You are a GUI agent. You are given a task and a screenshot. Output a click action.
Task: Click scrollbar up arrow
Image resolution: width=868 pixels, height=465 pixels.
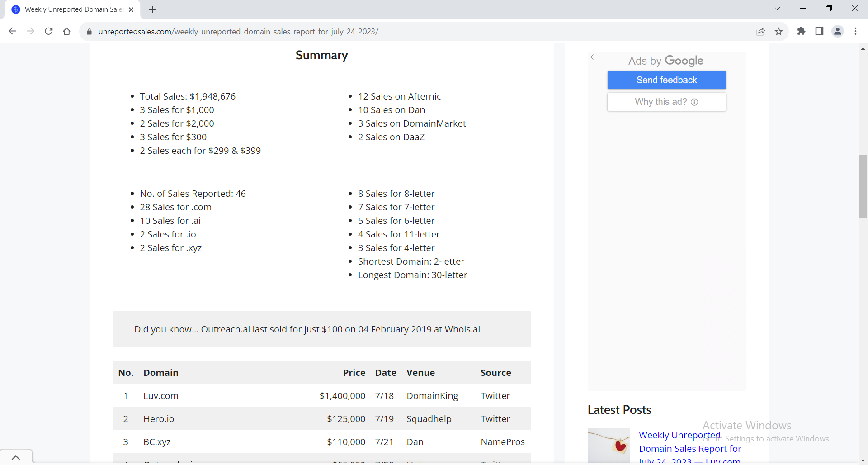[x=863, y=48]
